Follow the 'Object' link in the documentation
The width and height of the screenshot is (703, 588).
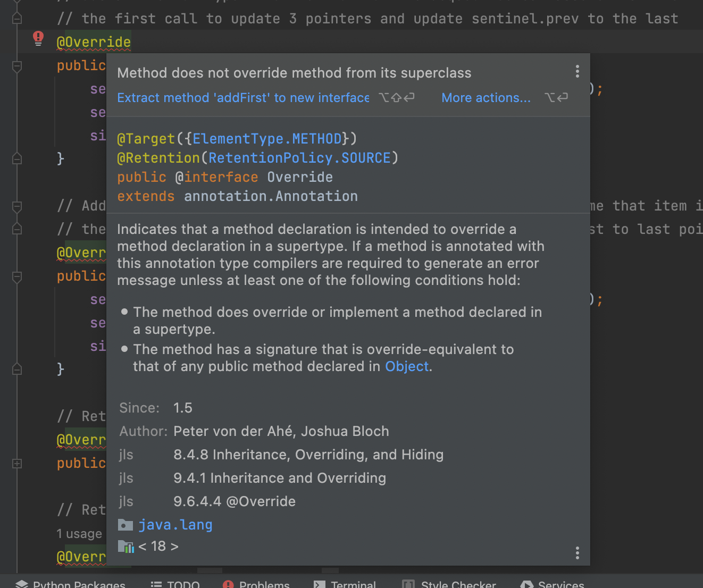[x=407, y=367]
